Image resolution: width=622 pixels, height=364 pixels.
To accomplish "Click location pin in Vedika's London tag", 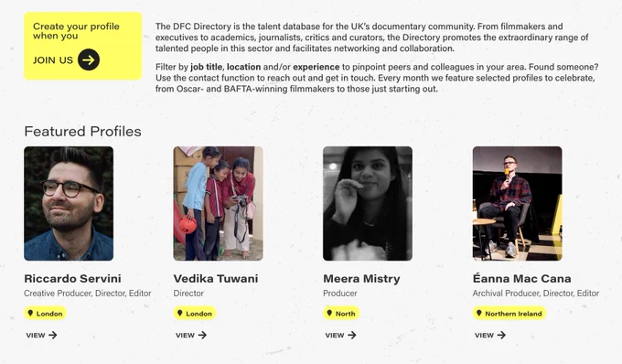I will click(179, 314).
